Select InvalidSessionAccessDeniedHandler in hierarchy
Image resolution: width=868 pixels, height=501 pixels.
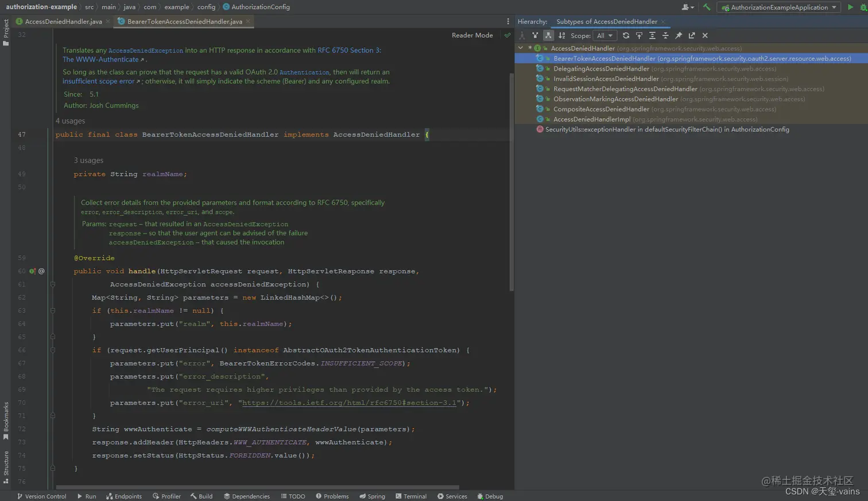(x=691, y=79)
